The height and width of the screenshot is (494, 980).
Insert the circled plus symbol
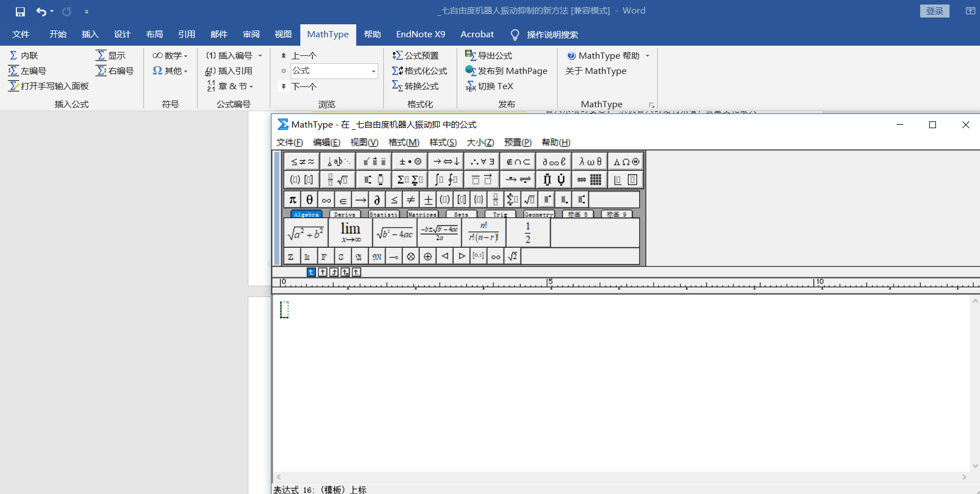click(x=428, y=256)
